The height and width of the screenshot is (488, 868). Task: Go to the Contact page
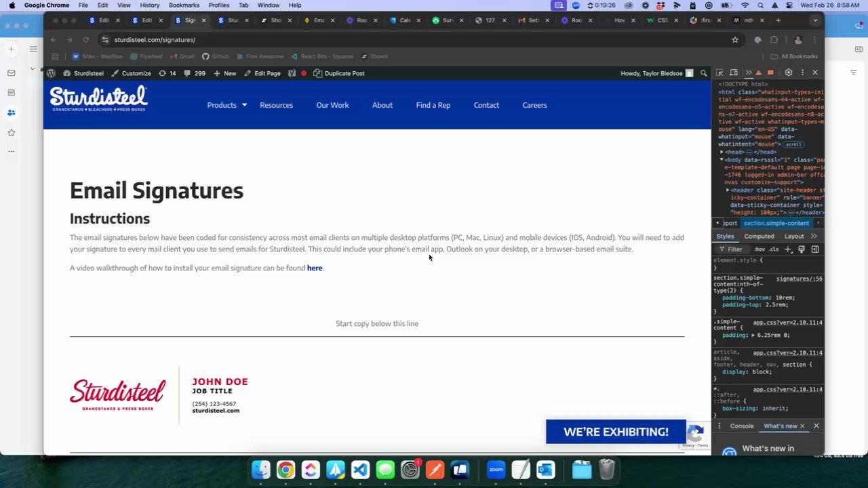(486, 105)
